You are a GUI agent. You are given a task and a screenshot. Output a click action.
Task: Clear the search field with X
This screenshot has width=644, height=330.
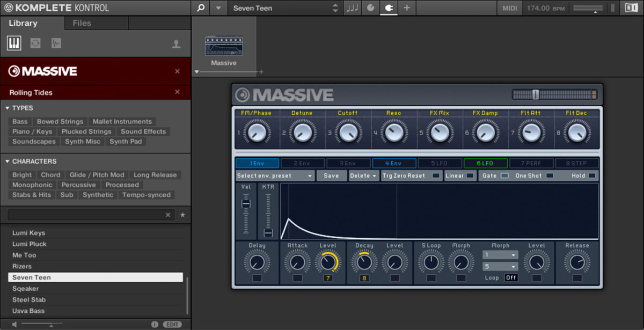(x=168, y=215)
